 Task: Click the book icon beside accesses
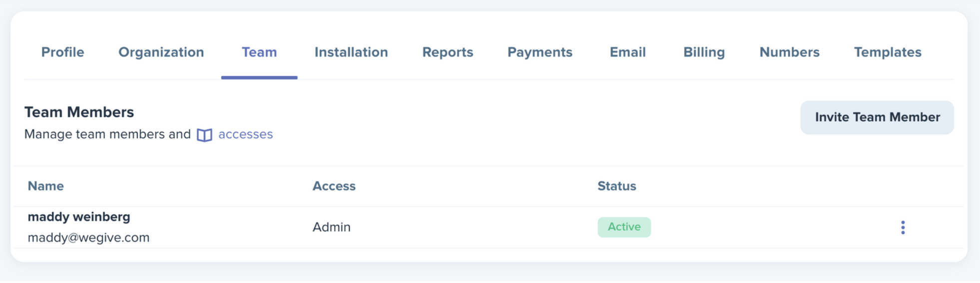[204, 135]
